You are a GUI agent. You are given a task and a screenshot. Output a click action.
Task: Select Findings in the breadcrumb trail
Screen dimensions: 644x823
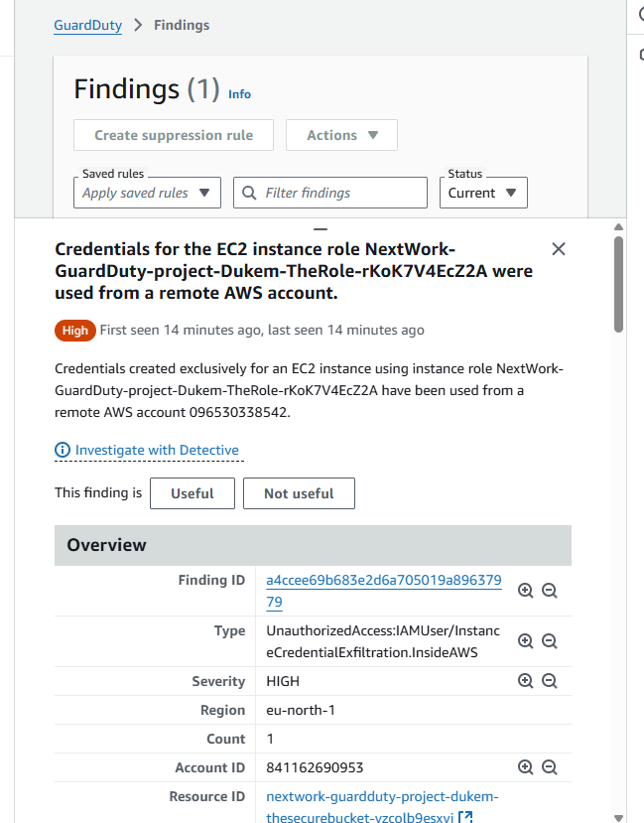(181, 25)
